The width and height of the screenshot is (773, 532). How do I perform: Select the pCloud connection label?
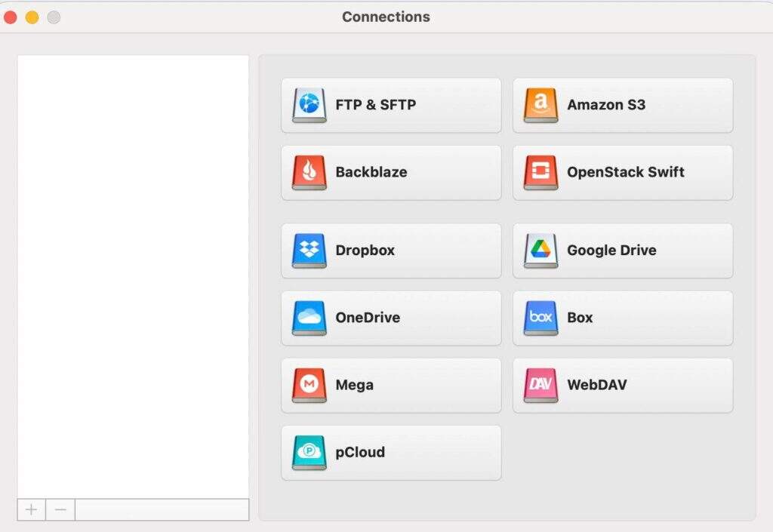(360, 452)
